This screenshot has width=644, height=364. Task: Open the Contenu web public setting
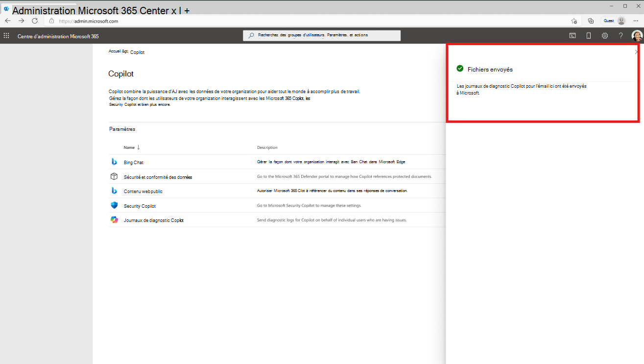[143, 191]
